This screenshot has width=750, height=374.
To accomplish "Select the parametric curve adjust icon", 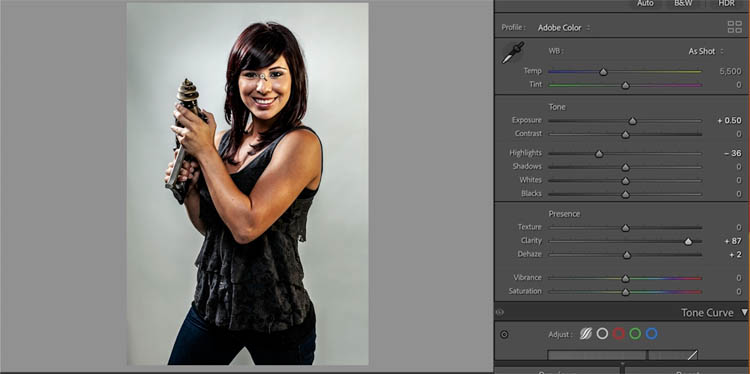I will click(x=586, y=334).
